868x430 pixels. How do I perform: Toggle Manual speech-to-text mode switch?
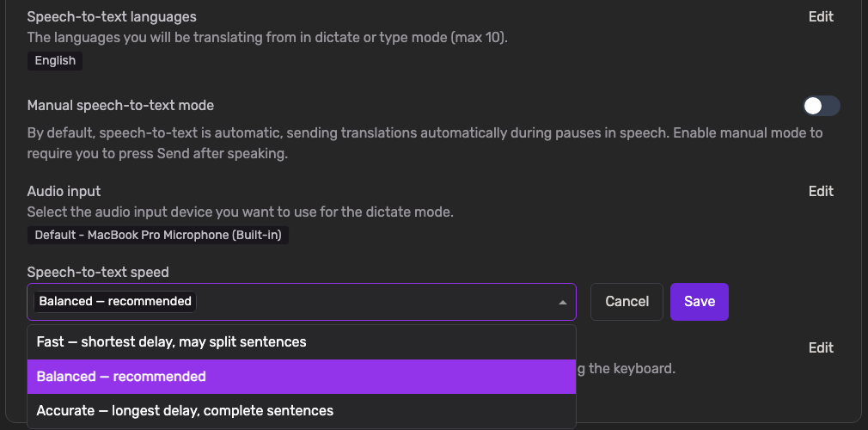tap(822, 106)
